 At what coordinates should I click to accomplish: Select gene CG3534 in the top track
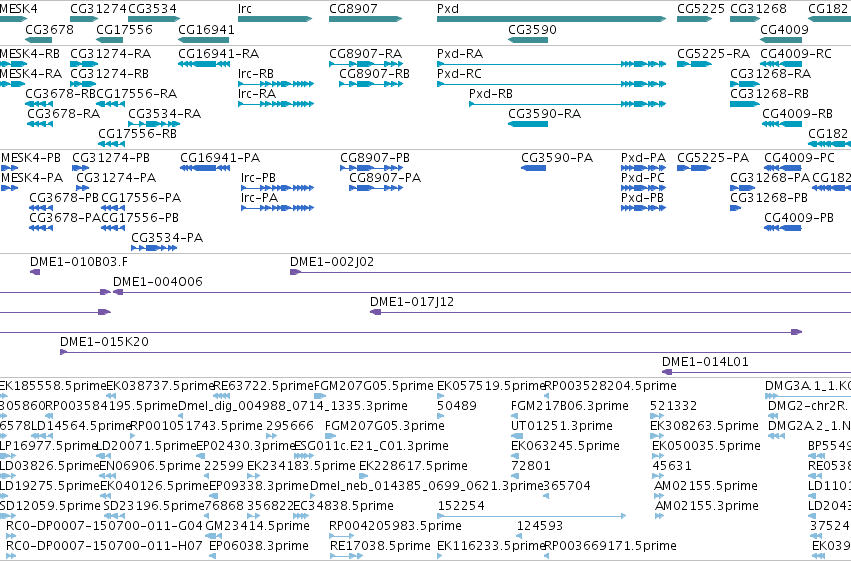(x=154, y=19)
